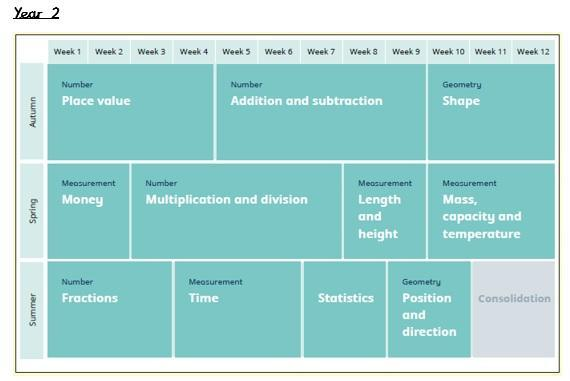This screenshot has width=570, height=381.
Task: Select the Place value block
Action: pyautogui.click(x=131, y=112)
